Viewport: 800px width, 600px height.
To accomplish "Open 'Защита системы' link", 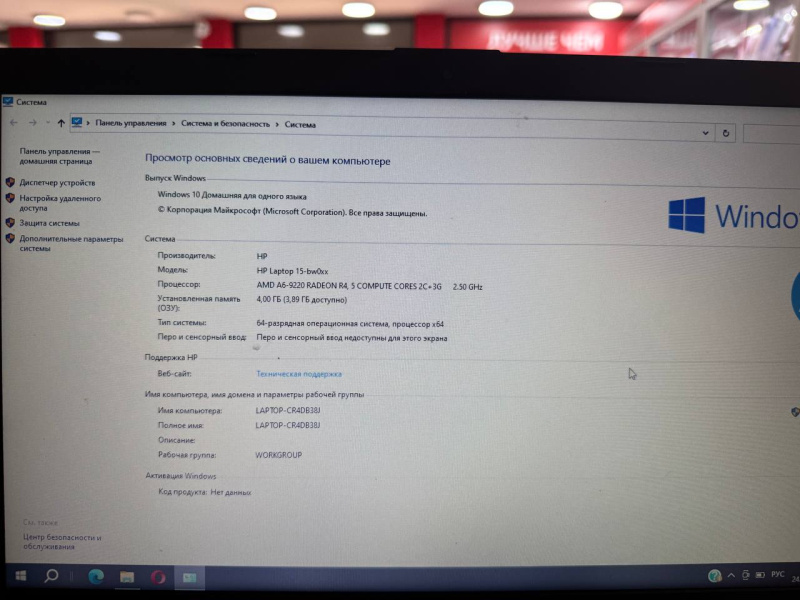I will click(49, 223).
